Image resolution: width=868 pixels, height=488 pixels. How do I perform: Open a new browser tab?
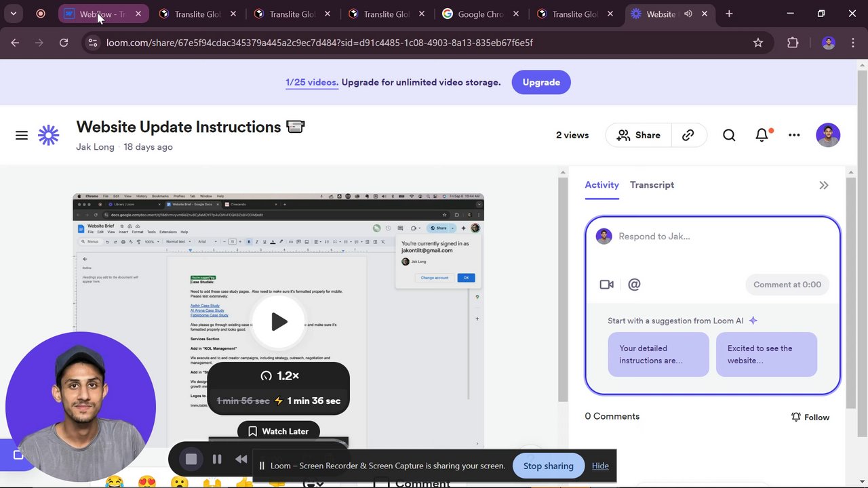[729, 14]
